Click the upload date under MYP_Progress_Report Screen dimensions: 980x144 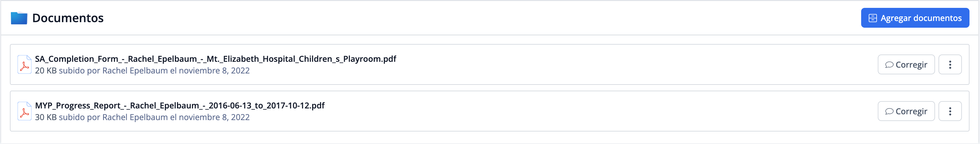pyautogui.click(x=214, y=117)
